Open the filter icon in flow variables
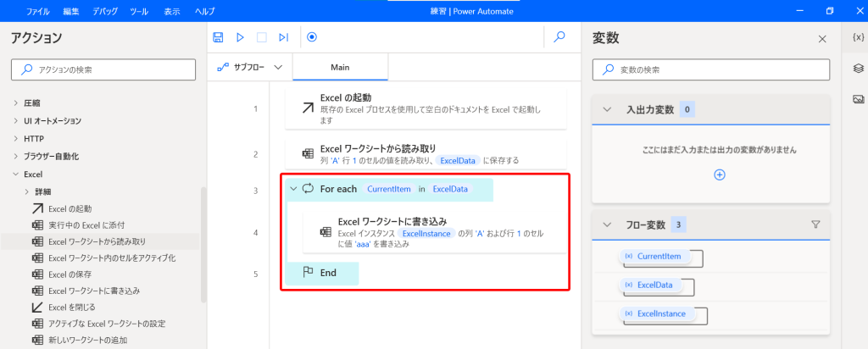This screenshot has width=868, height=349. [x=815, y=224]
